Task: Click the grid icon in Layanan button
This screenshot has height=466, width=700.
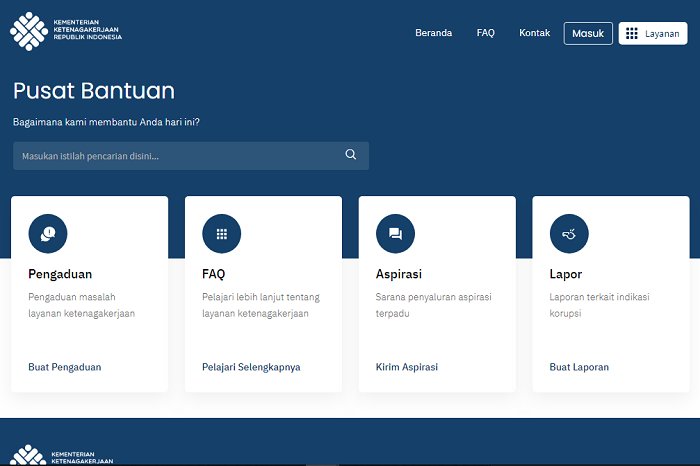Action: [632, 33]
